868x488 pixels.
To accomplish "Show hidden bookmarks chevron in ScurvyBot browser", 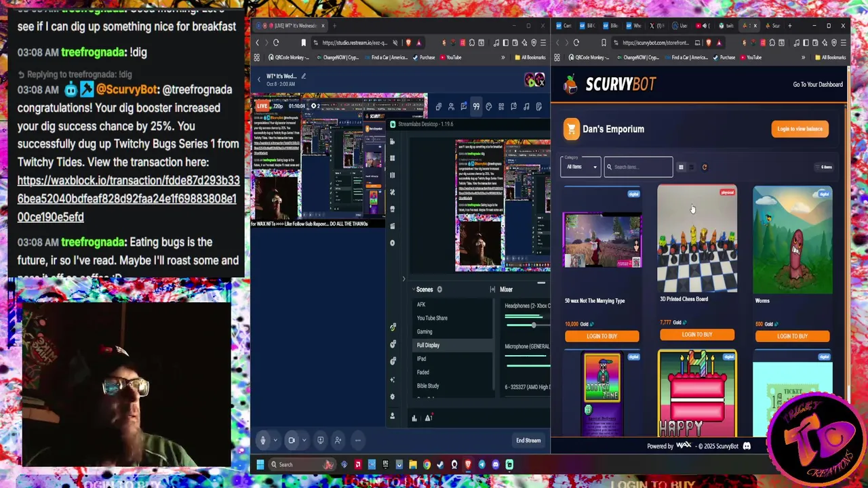I will pos(804,58).
